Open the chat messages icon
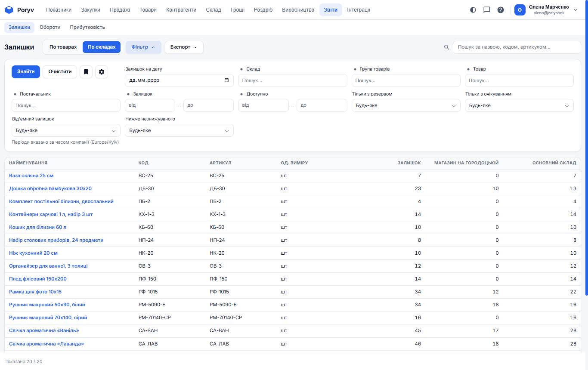Screen dimensions: 588x370 pos(487,10)
